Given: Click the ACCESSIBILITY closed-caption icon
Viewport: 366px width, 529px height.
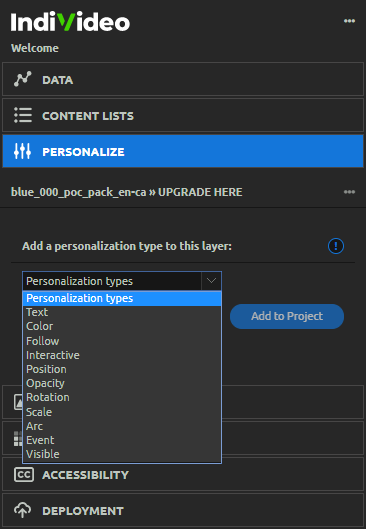Looking at the screenshot, I should coord(24,475).
